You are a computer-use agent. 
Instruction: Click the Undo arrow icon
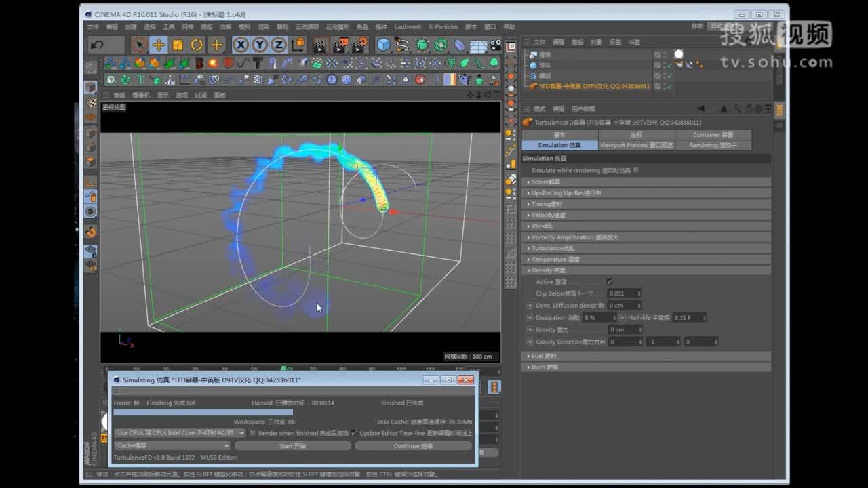tap(96, 44)
